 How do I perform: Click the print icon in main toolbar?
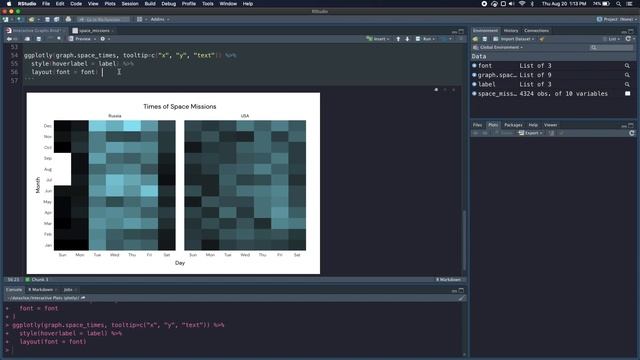pyautogui.click(x=68, y=19)
